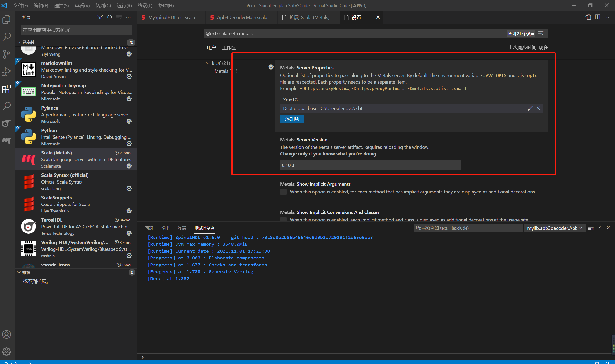This screenshot has height=364, width=615.
Task: Click the 添加项 add item button
Action: click(292, 119)
